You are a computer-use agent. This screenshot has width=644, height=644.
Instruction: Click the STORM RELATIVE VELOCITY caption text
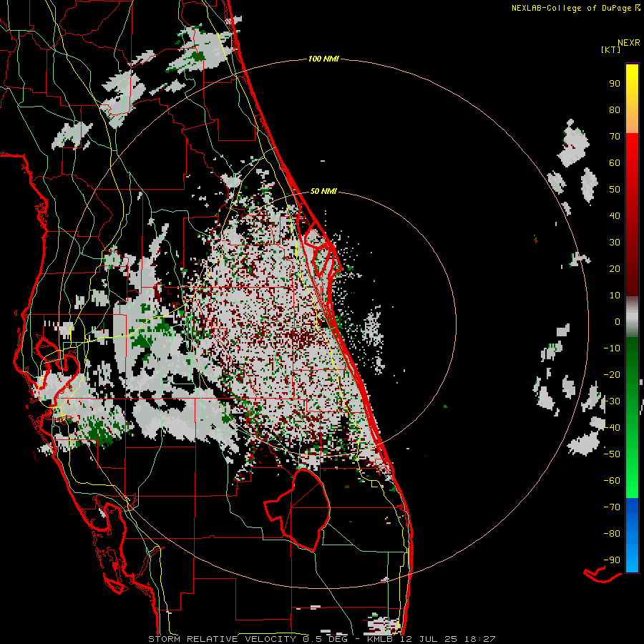point(223,639)
